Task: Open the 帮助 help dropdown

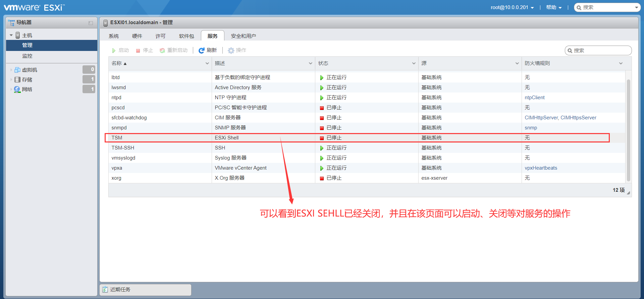Action: (x=554, y=7)
